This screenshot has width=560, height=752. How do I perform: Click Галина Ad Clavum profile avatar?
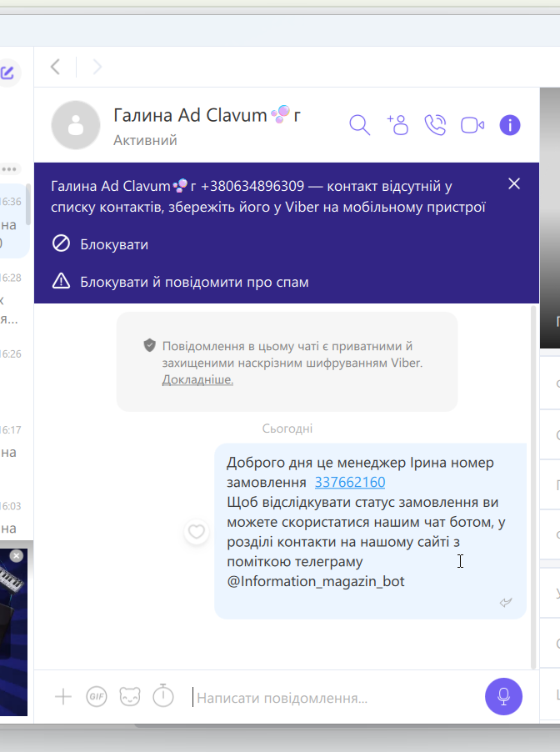click(x=76, y=125)
